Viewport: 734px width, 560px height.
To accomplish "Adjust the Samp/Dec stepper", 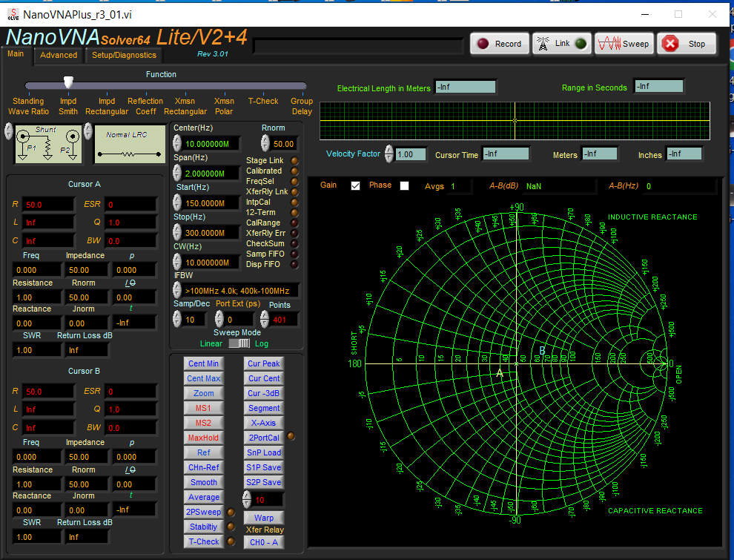I will pos(177,320).
